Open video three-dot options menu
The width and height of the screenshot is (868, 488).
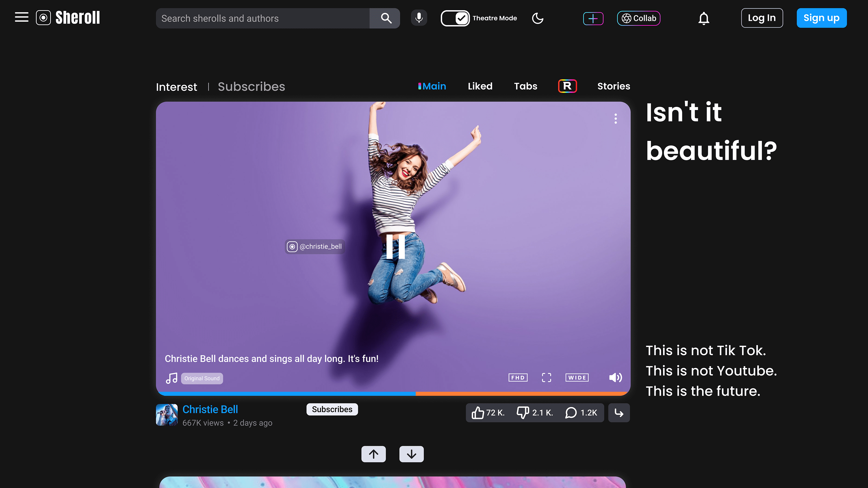pyautogui.click(x=616, y=119)
